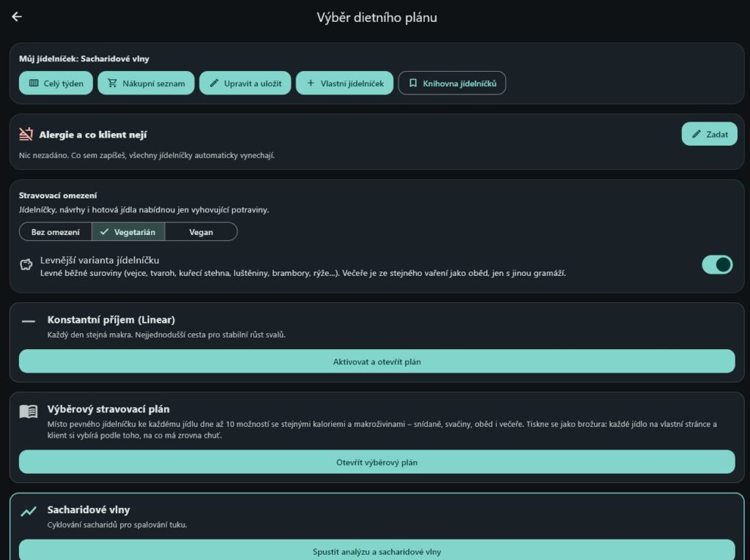Open the Nákupní seznam shopping list
750x560 pixels.
146,83
